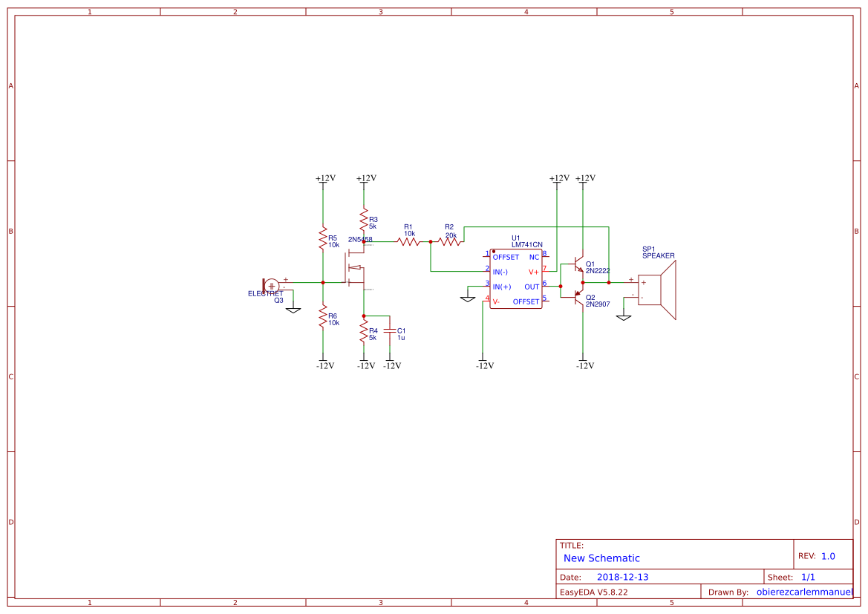This screenshot has height=614, width=868.
Task: Click resistor R2 20k
Action: point(450,241)
